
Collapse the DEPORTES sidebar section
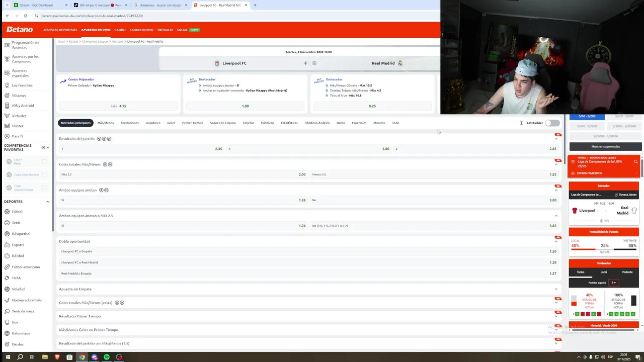point(48,202)
